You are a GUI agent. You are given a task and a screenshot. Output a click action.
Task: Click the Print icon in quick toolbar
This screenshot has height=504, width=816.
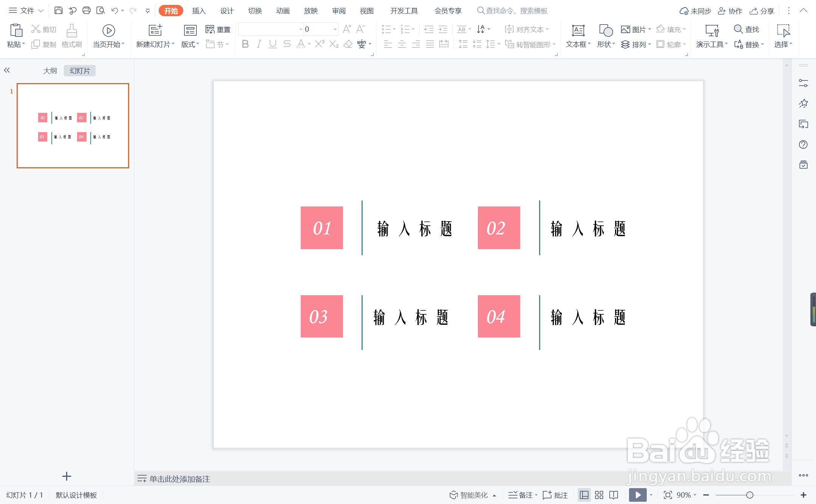86,11
